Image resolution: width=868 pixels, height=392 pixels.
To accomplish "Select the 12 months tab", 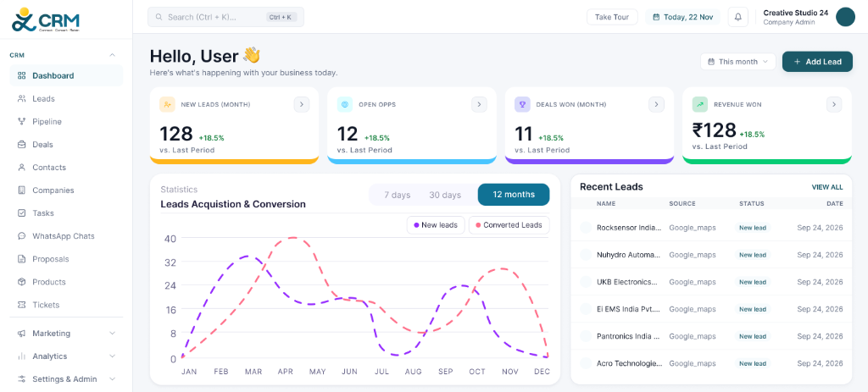I will pyautogui.click(x=514, y=195).
